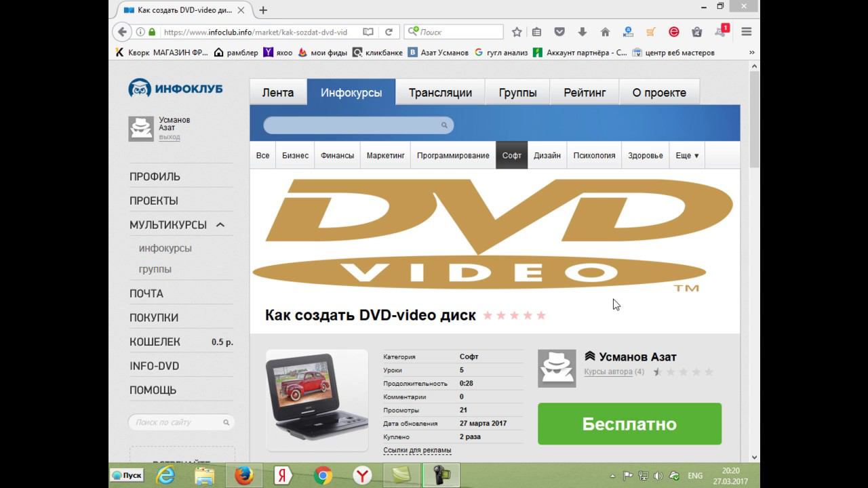Open Yandex browser red Y taskbar icon
The height and width of the screenshot is (488, 868).
point(362,476)
